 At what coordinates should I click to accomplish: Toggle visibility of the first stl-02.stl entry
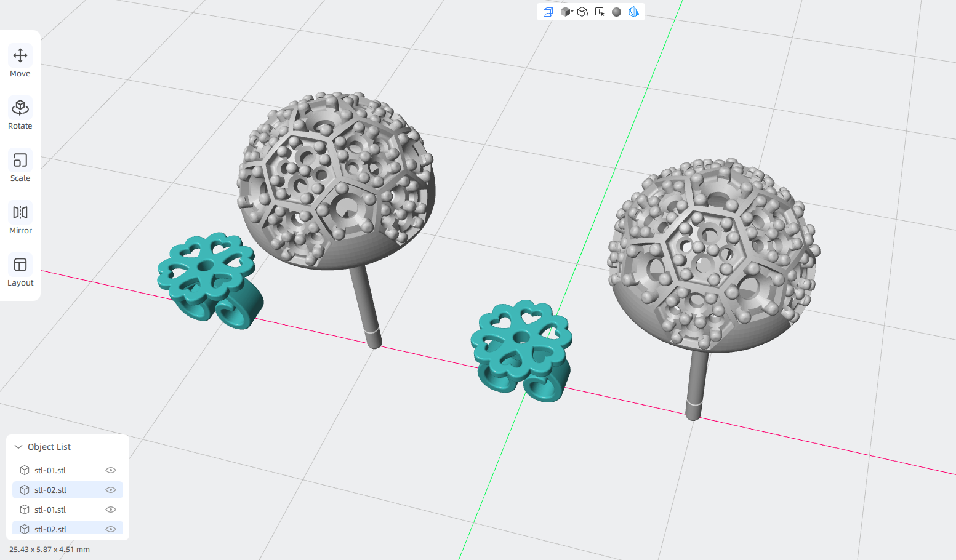pyautogui.click(x=111, y=490)
